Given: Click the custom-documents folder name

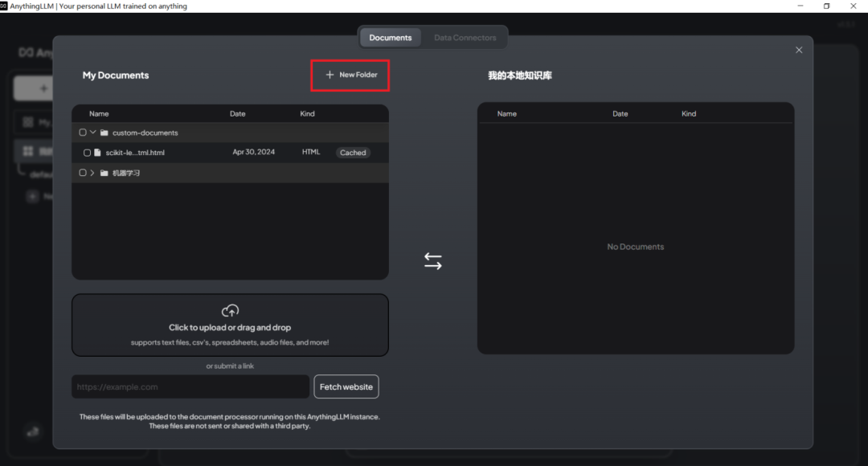Looking at the screenshot, I should pyautogui.click(x=145, y=133).
